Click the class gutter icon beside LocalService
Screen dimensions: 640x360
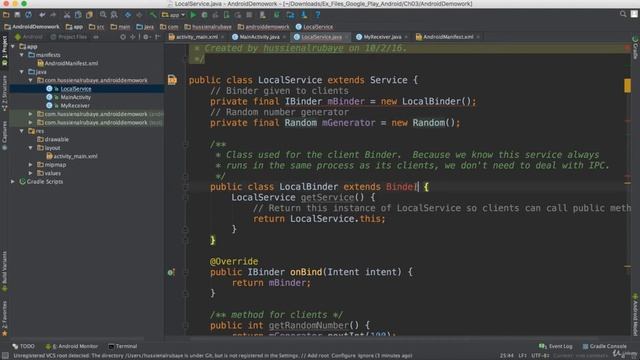coord(172,80)
